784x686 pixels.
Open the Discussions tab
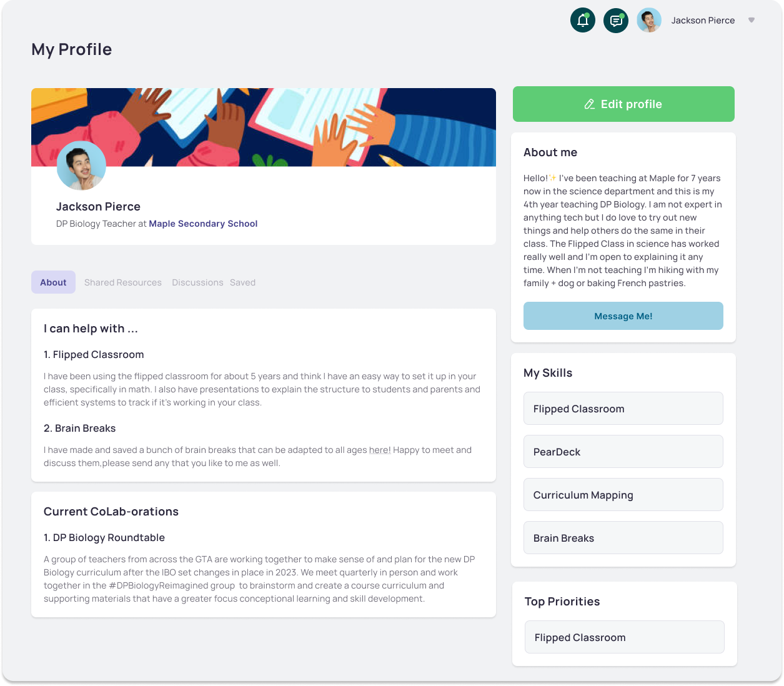click(x=197, y=282)
